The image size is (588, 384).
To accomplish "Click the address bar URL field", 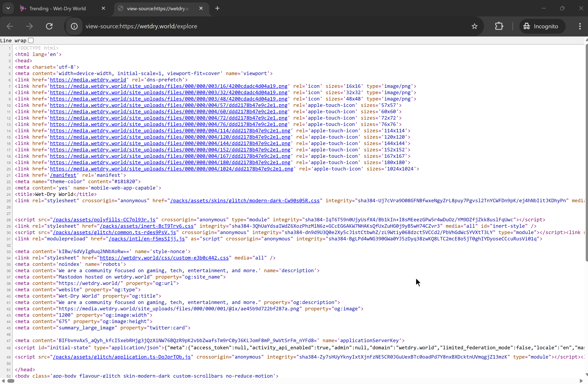I will tap(247, 26).
